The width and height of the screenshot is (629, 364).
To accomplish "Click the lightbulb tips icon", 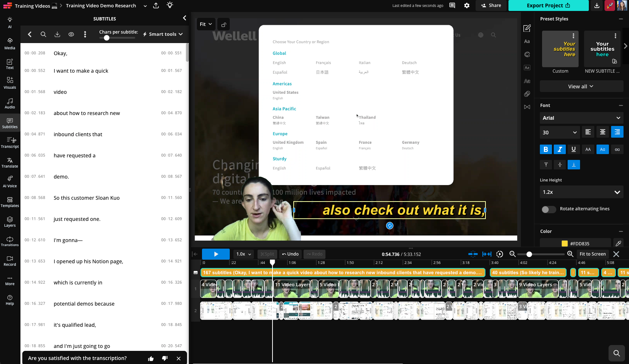I will click(x=170, y=5).
